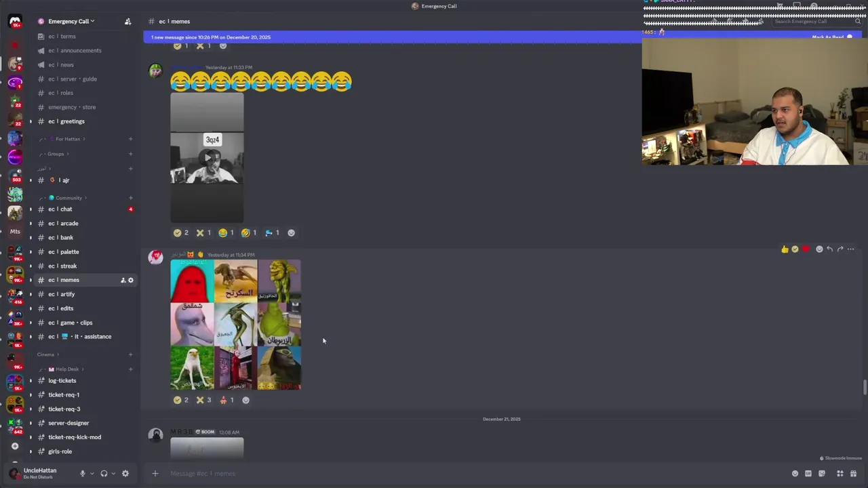Play the 3qz4 video clip
The image size is (868, 488).
pyautogui.click(x=207, y=158)
